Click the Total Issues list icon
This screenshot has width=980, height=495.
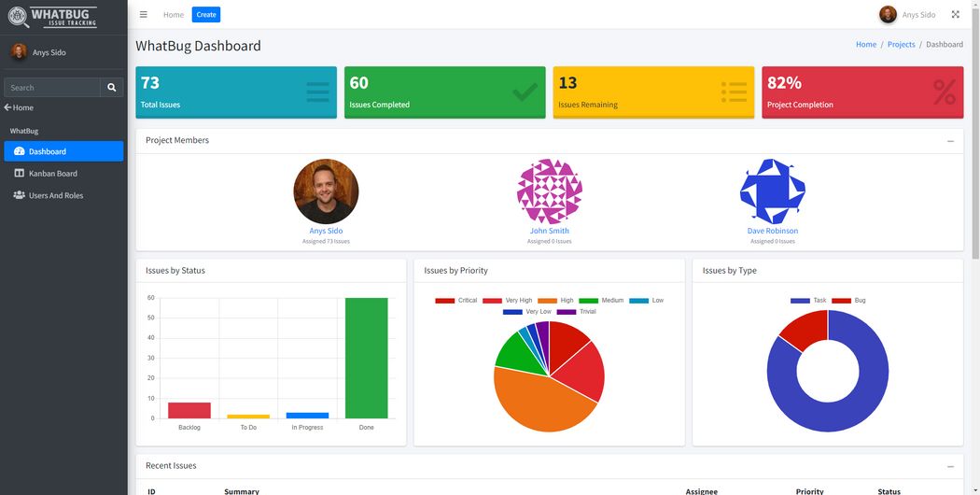317,92
